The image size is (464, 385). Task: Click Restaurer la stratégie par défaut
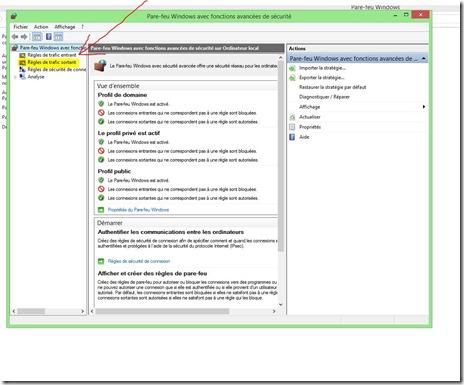tap(332, 87)
